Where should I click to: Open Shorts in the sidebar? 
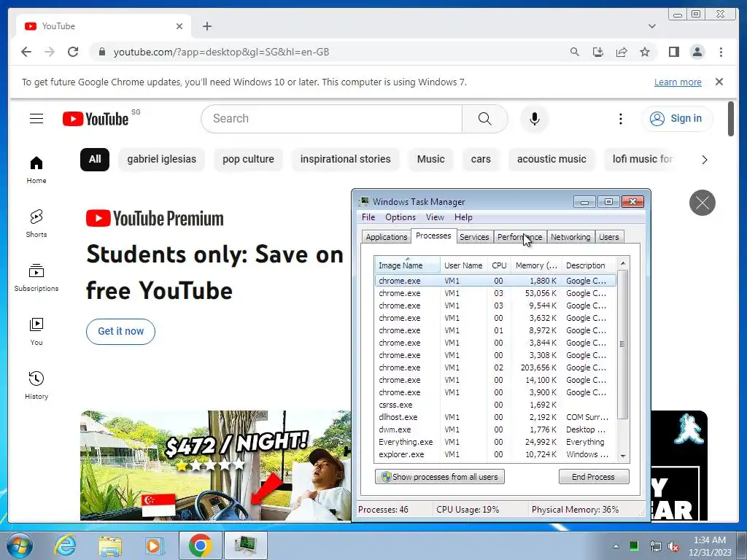pos(36,223)
